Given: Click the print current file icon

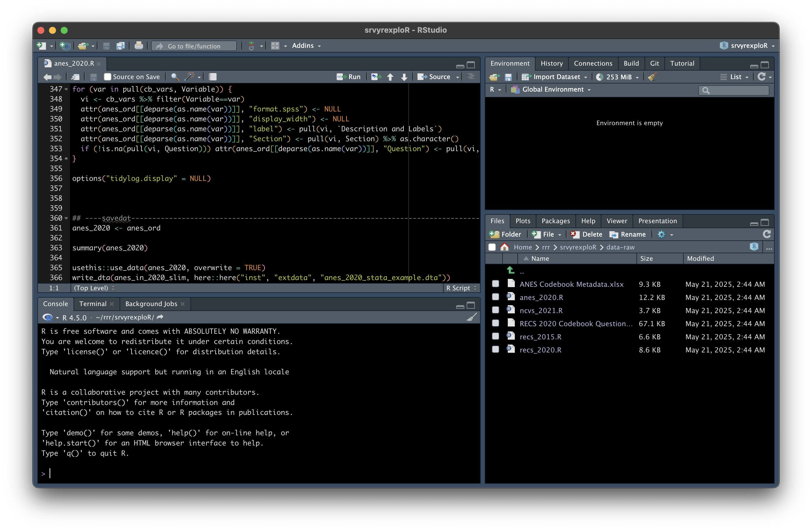Looking at the screenshot, I should point(139,46).
